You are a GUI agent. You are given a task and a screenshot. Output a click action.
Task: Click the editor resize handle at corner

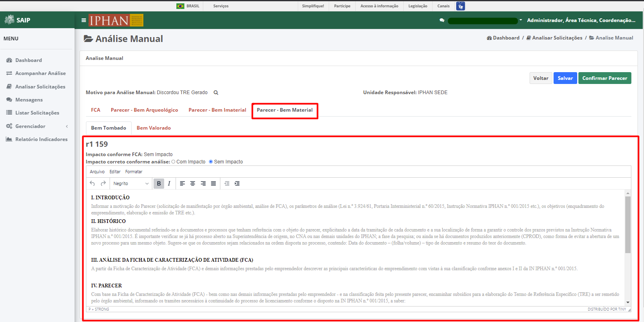click(x=629, y=310)
